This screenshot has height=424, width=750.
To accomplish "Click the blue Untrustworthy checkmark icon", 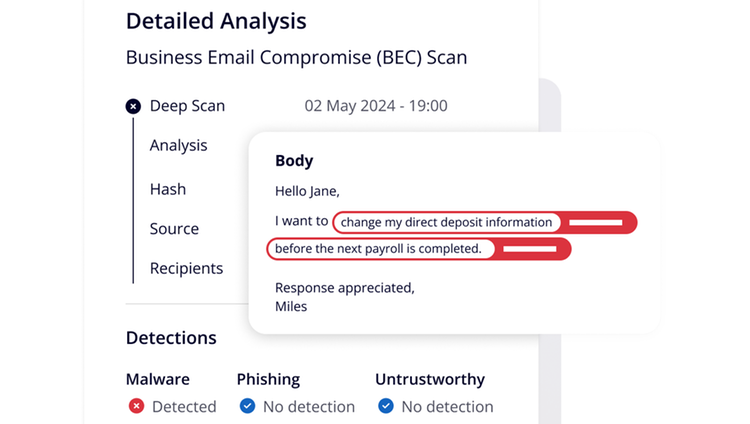I will click(386, 406).
